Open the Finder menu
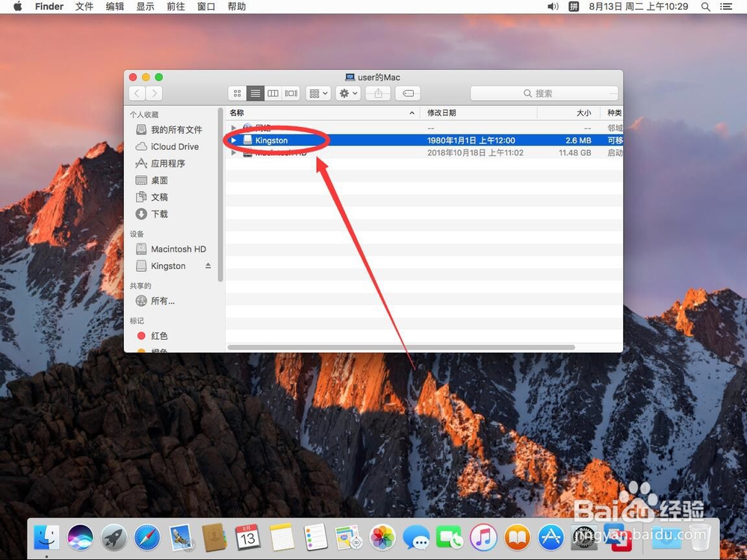 (49, 7)
